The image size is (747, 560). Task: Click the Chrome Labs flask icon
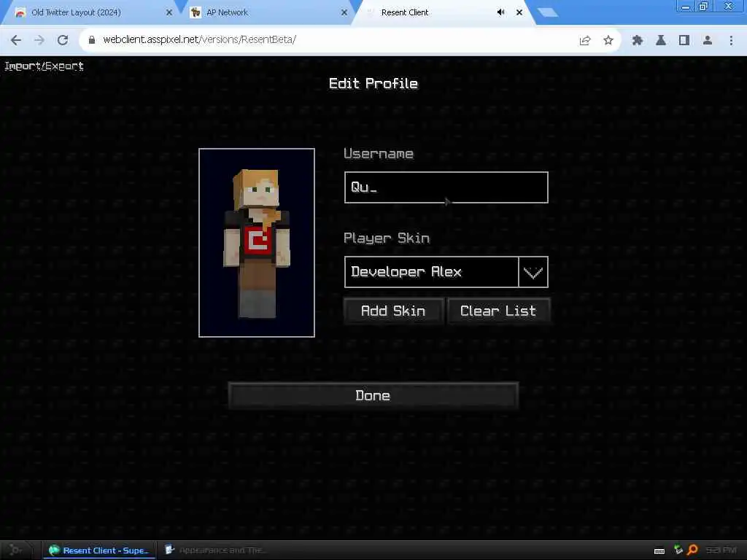661,41
